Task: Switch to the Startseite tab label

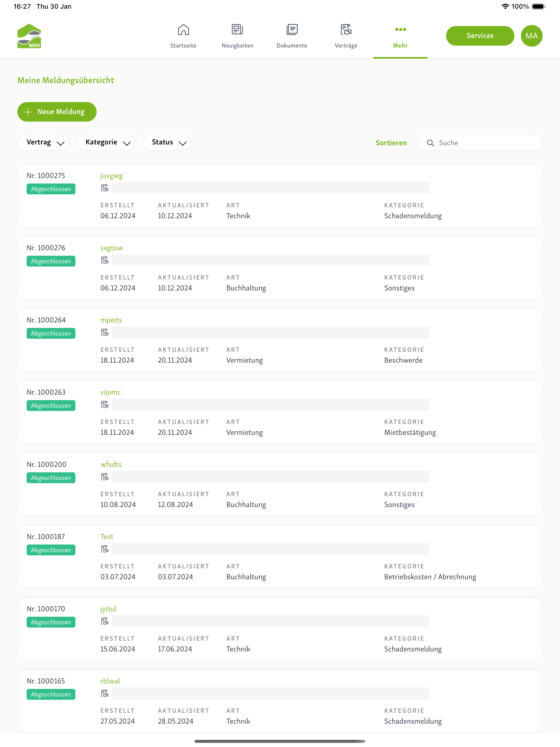Action: click(183, 46)
